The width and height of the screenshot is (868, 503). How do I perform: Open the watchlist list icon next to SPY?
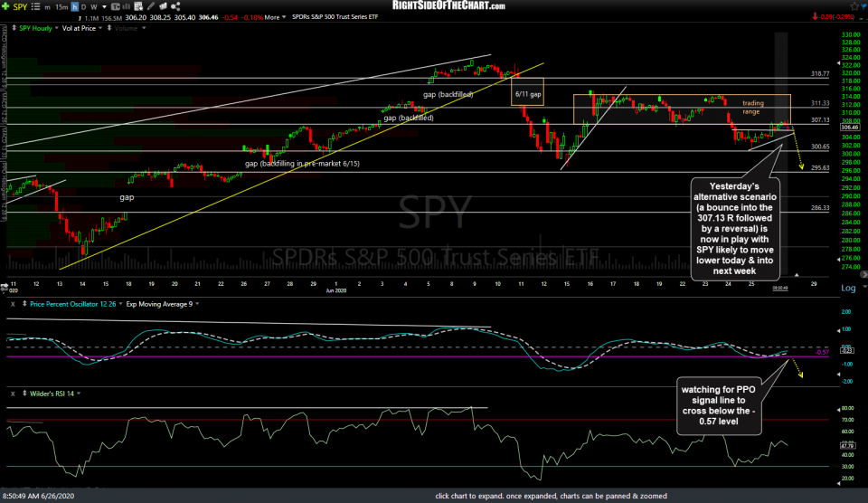[x=35, y=6]
